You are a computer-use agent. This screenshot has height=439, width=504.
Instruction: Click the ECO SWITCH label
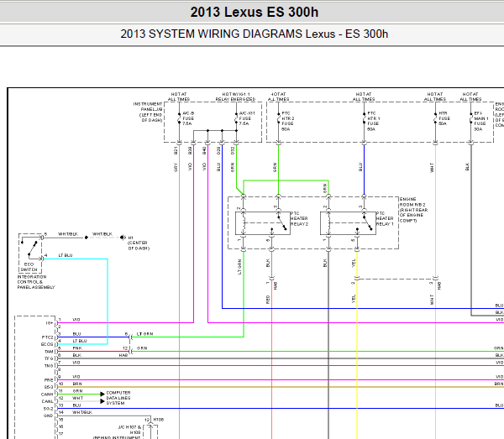pyautogui.click(x=29, y=267)
